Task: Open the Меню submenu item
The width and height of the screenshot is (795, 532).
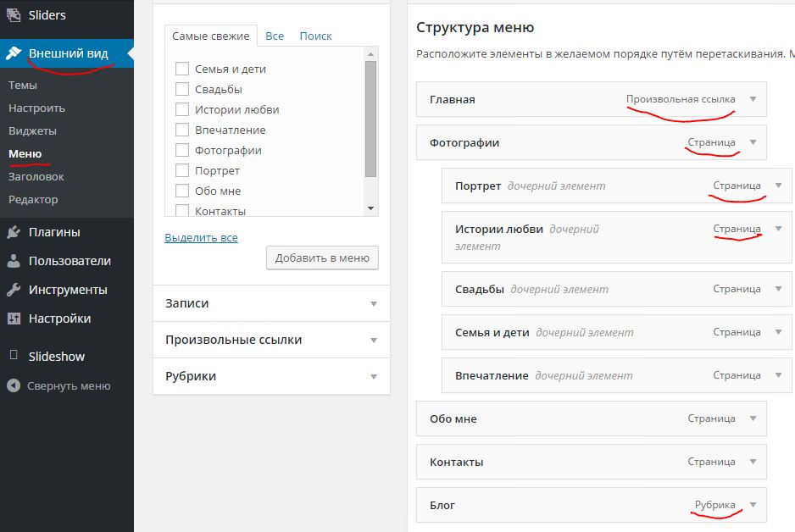Action: [25, 153]
